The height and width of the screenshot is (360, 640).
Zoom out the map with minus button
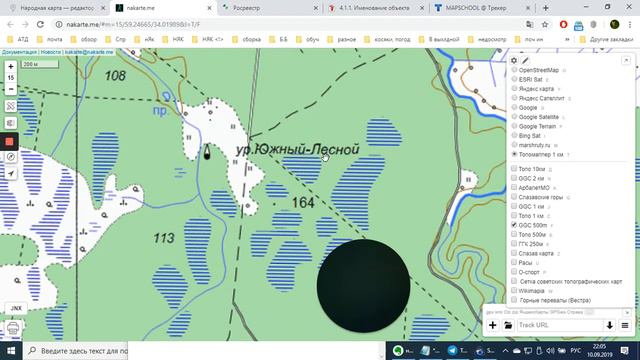[11, 89]
